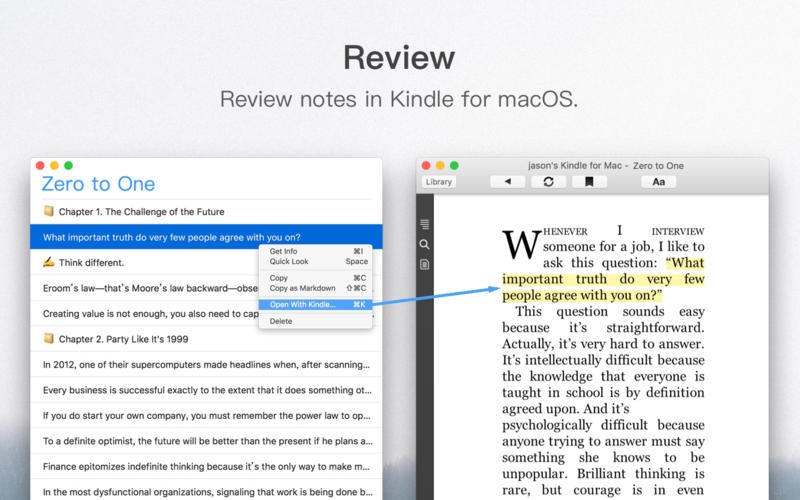Open the Aa font settings button
Viewport: 800px width, 500px height.
click(658, 182)
